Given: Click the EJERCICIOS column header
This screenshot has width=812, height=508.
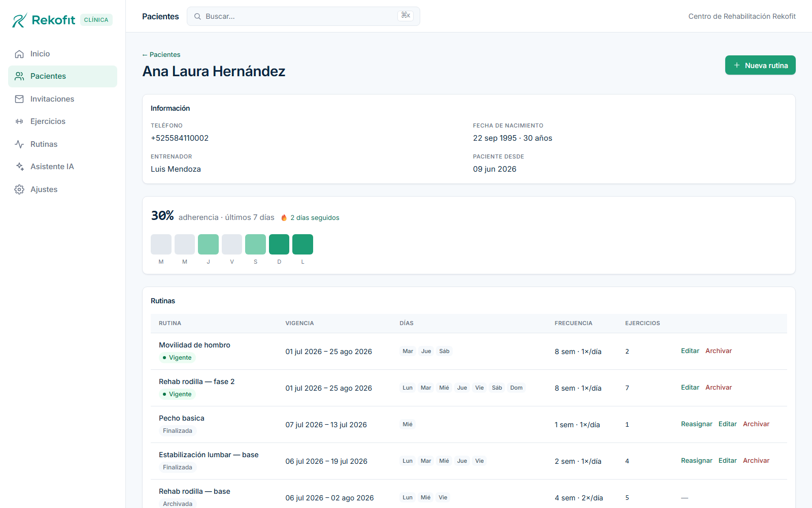Looking at the screenshot, I should [x=642, y=323].
